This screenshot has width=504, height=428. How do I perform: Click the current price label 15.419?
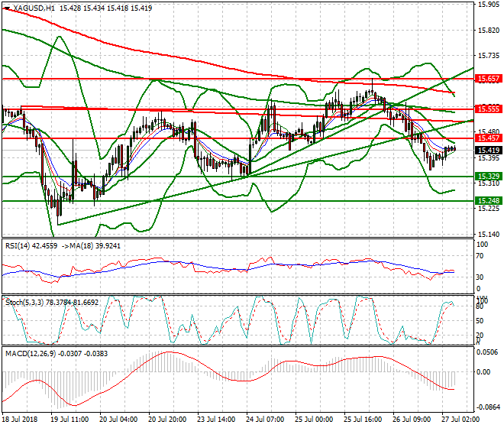pyautogui.click(x=489, y=151)
